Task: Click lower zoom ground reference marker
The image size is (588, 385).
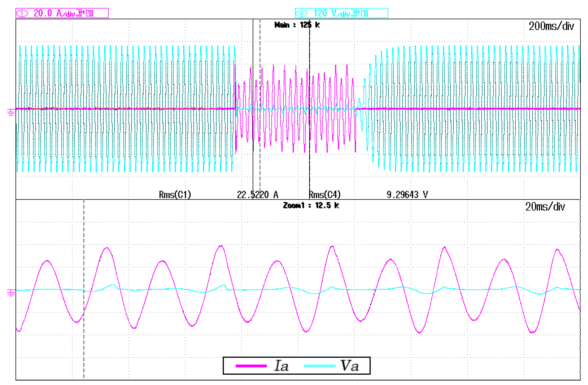Action: (11, 293)
